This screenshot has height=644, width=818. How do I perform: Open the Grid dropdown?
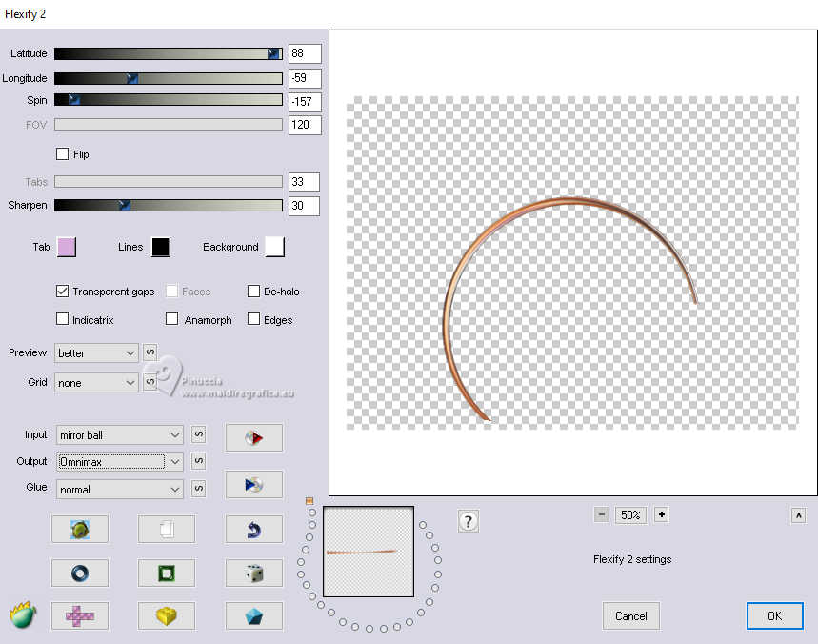click(96, 383)
